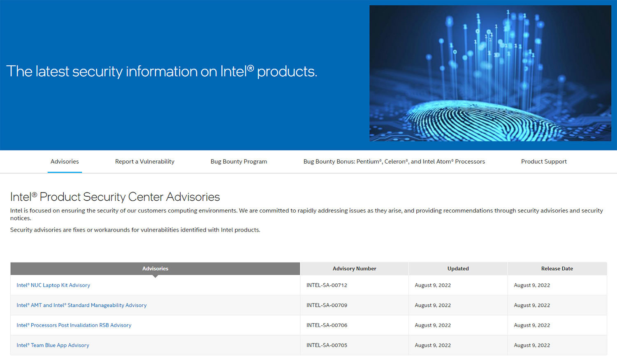Select Bug Bounty Bonus Pentium Celeron tab
The image size is (617, 364).
394,162
